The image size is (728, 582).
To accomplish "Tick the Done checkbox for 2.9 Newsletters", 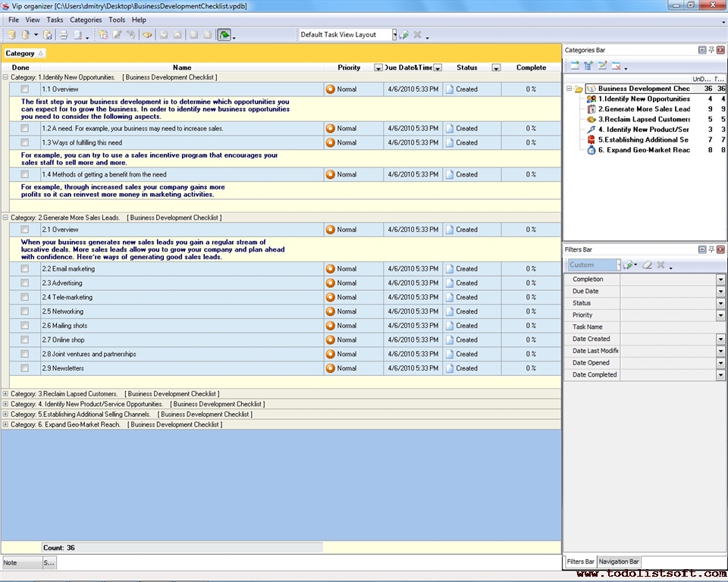I will click(25, 368).
